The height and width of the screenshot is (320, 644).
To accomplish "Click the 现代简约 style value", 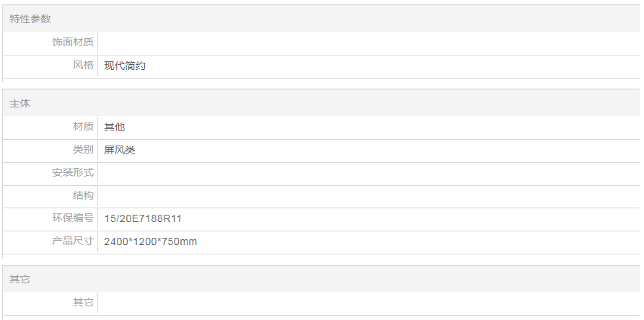I will pos(125,66).
